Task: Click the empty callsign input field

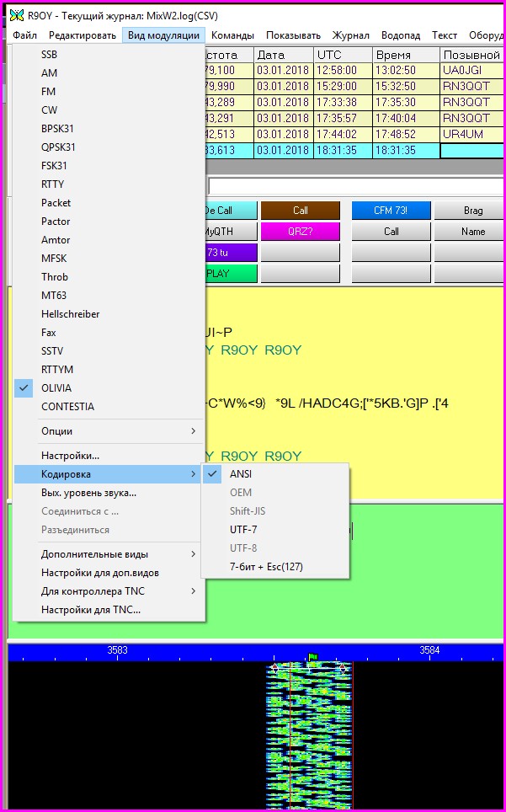Action: [354, 185]
